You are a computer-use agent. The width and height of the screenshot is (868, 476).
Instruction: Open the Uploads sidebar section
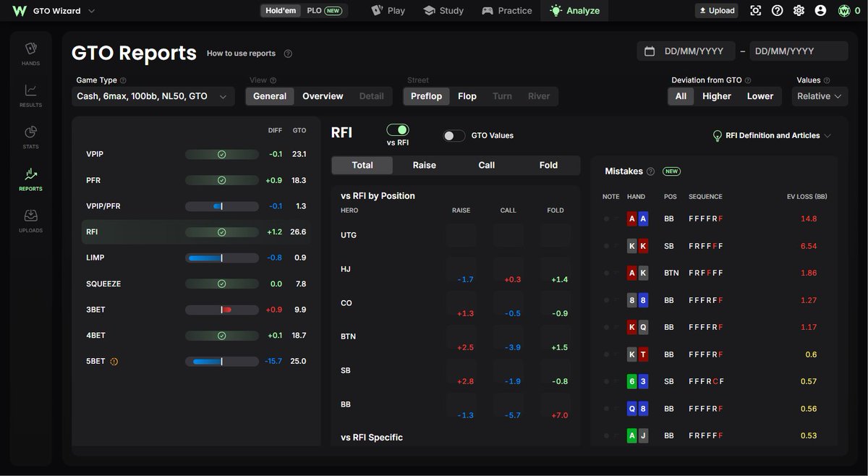pyautogui.click(x=30, y=221)
